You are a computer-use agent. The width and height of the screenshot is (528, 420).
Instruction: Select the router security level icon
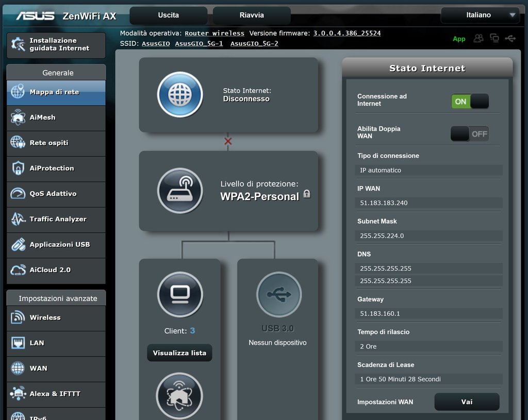[x=179, y=190]
